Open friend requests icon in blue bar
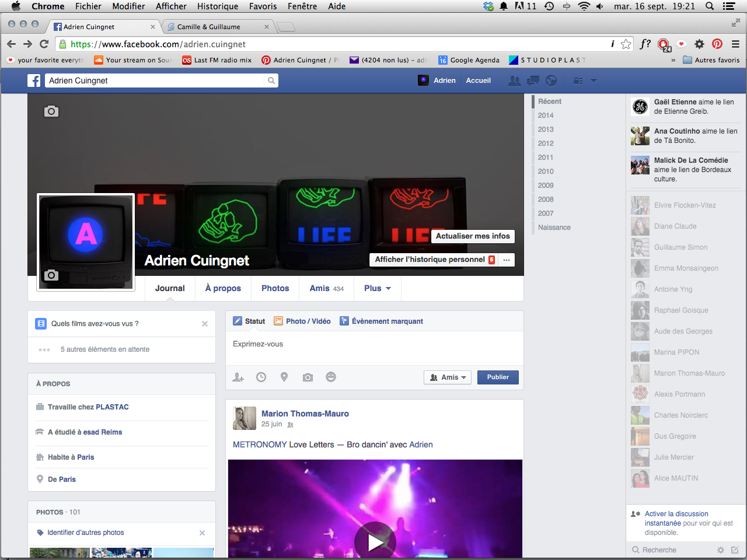The image size is (747, 560). pos(514,80)
